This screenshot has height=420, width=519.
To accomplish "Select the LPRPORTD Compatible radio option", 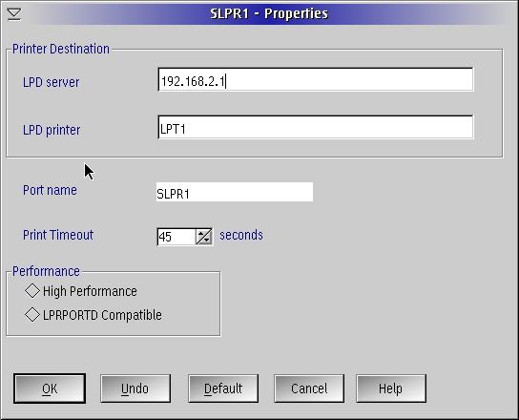I will (x=32, y=315).
